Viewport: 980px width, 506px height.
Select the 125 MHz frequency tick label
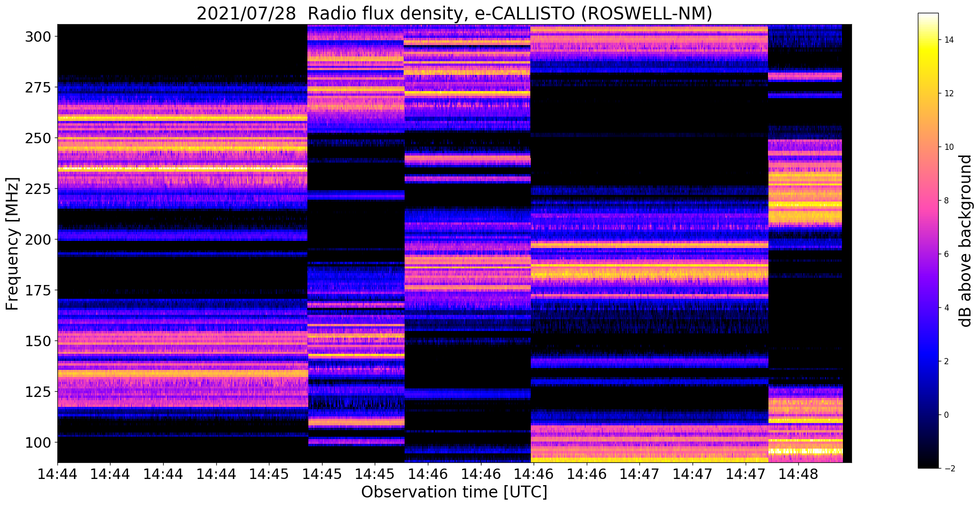click(x=39, y=392)
